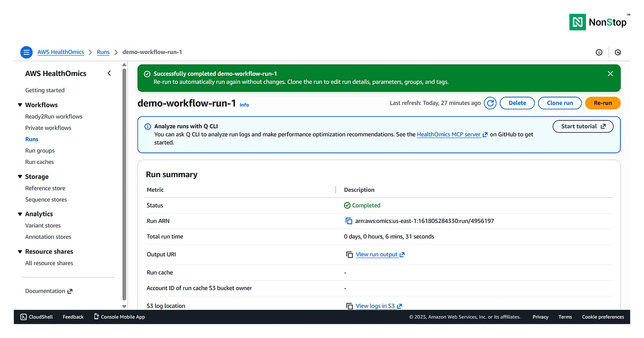Collapse the Analytics section
The width and height of the screenshot is (644, 338).
click(x=20, y=214)
